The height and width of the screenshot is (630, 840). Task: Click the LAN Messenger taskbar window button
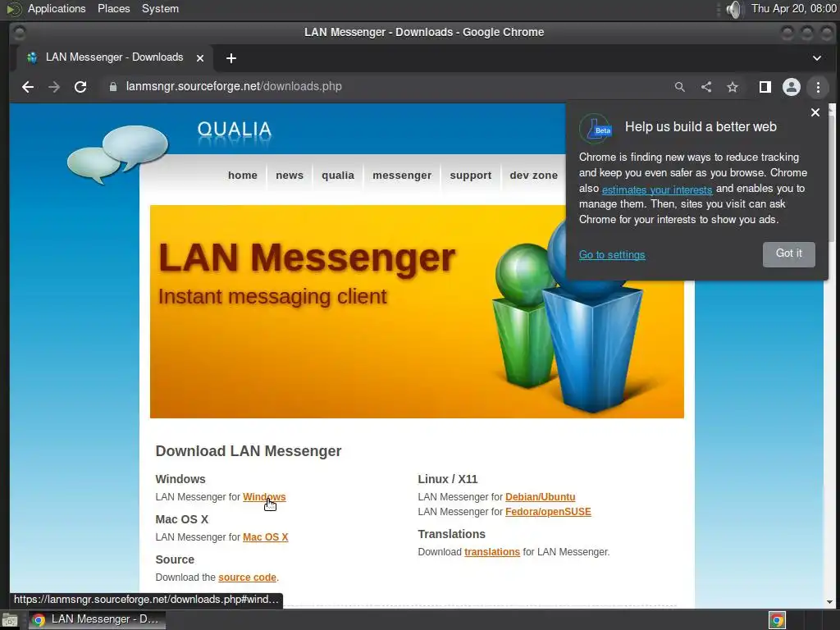pos(97,620)
